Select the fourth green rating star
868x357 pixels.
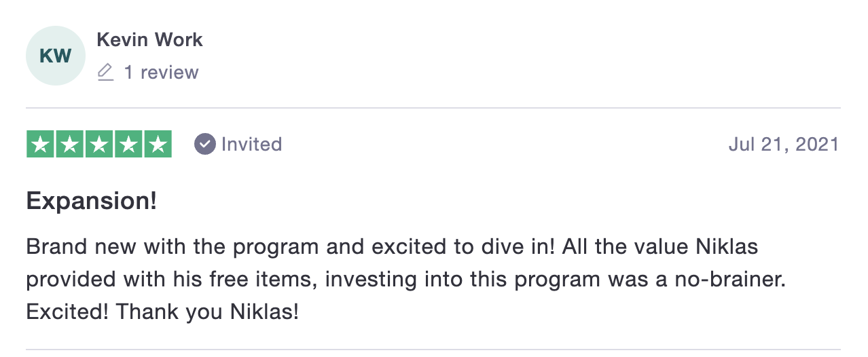pos(128,144)
